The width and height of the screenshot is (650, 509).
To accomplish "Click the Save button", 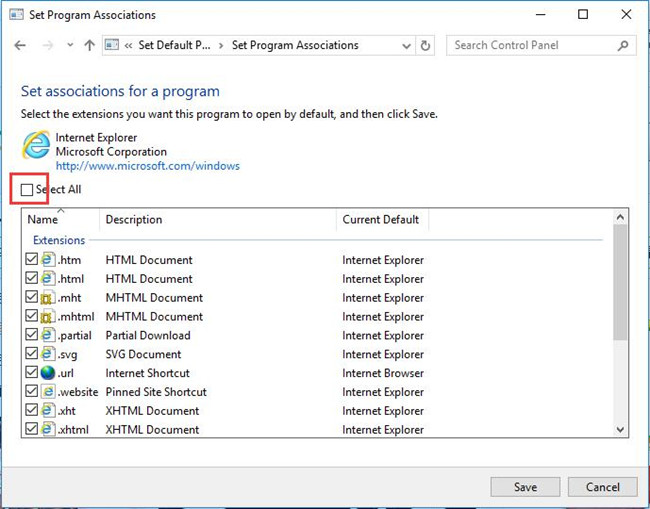I will [525, 487].
